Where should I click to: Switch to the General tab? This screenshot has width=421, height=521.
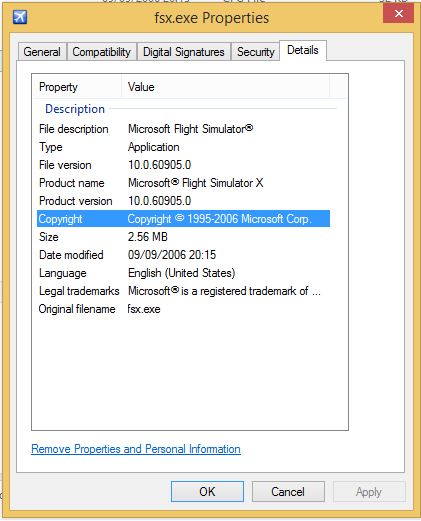point(42,52)
